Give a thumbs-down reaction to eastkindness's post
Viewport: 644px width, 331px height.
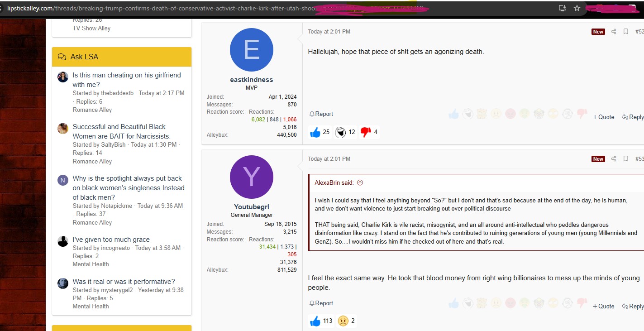[x=582, y=114]
